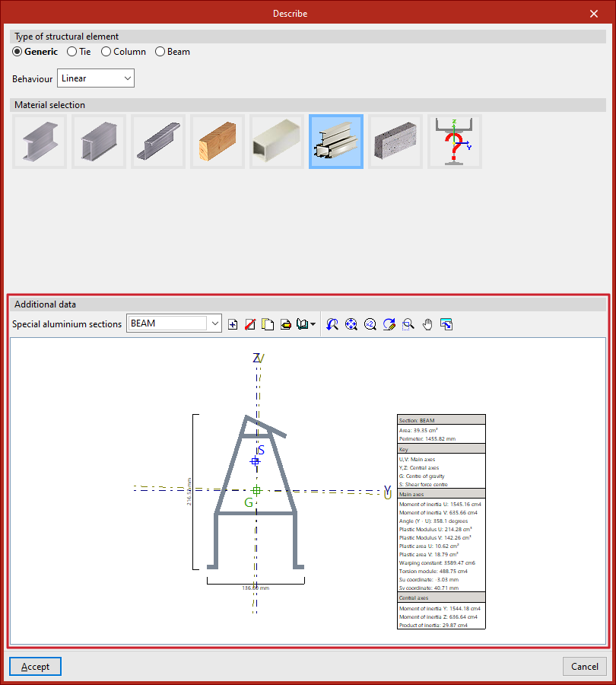The width and height of the screenshot is (616, 685).
Task: Close the Describe dialog
Action: (594, 14)
